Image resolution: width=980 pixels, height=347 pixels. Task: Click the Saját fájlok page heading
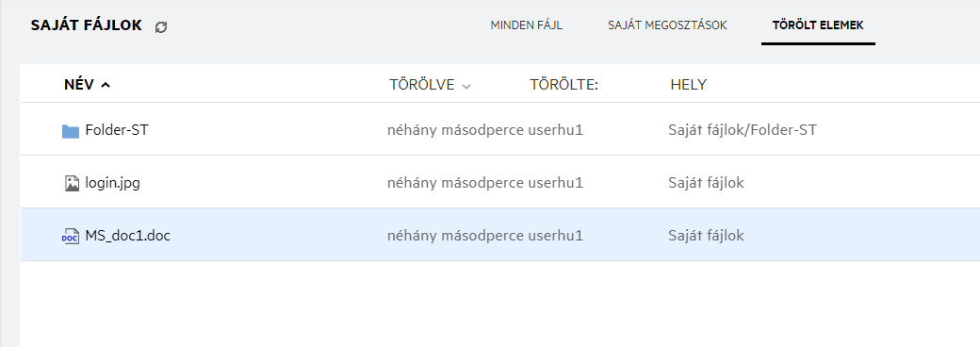87,25
